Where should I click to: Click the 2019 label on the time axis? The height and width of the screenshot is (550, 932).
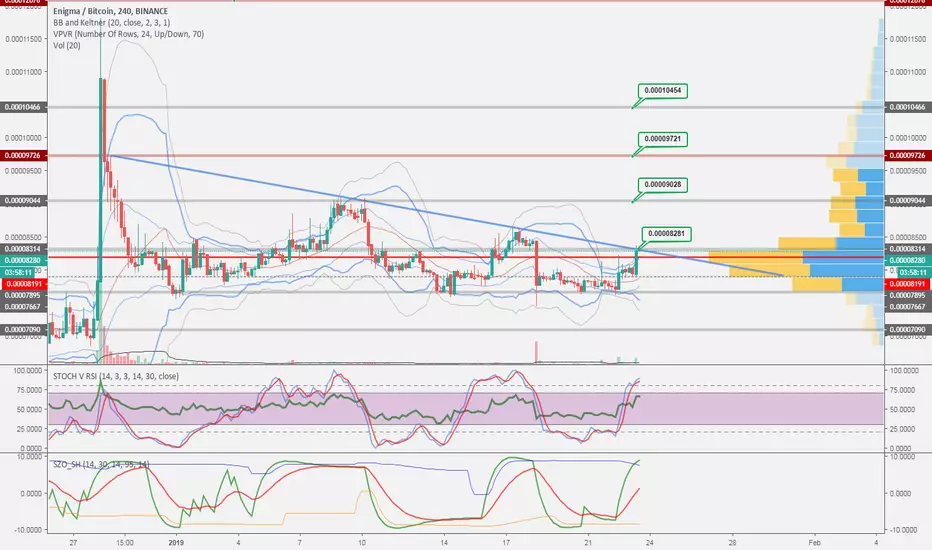point(177,542)
